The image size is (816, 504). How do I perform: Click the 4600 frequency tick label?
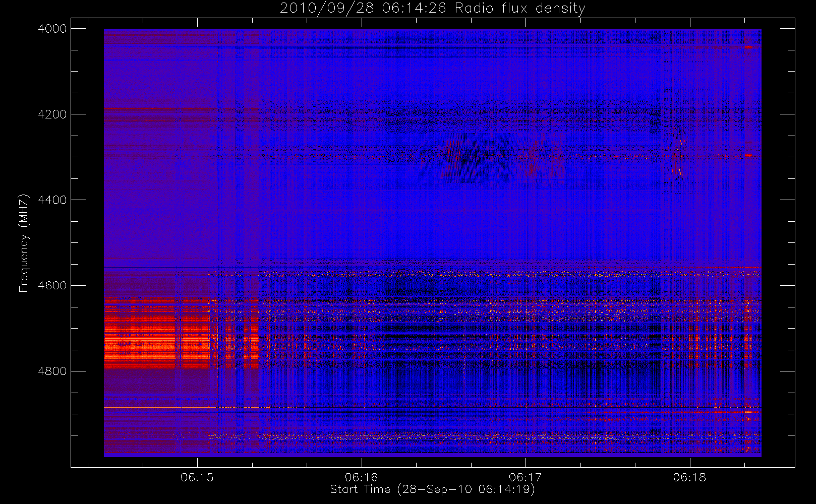[52, 286]
